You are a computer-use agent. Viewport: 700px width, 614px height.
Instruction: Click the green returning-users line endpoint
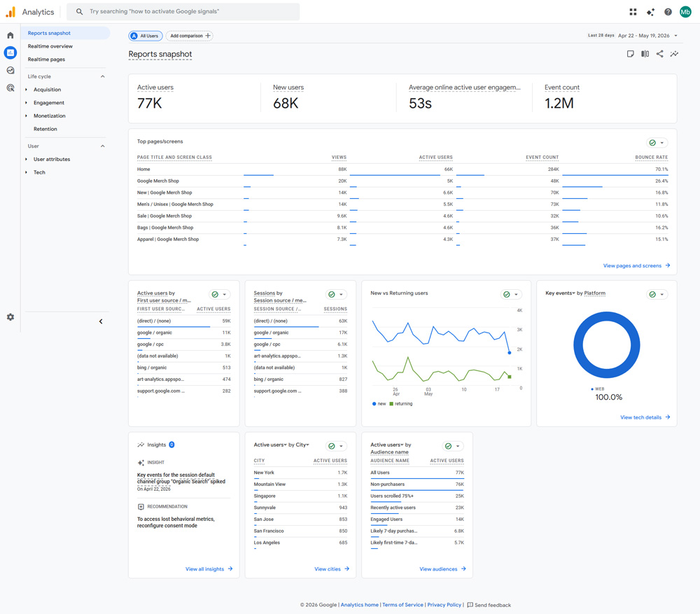(x=510, y=377)
